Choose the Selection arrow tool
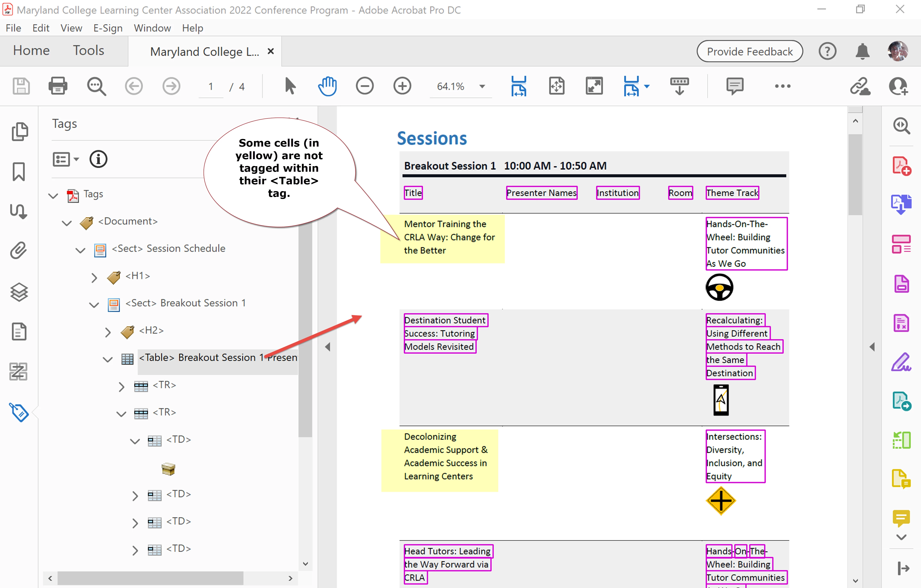 (x=290, y=86)
